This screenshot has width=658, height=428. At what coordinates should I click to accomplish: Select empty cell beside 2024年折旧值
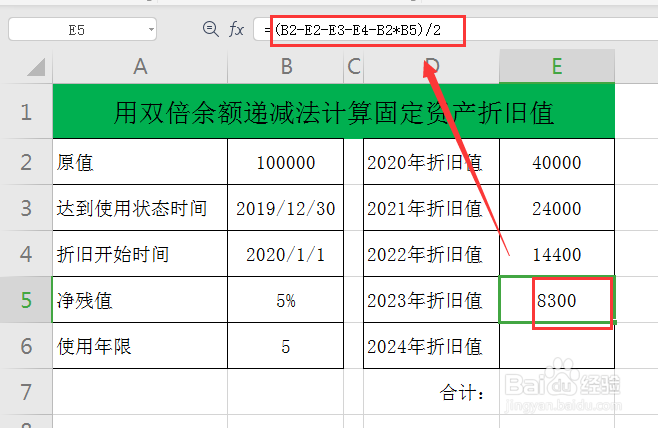point(557,346)
